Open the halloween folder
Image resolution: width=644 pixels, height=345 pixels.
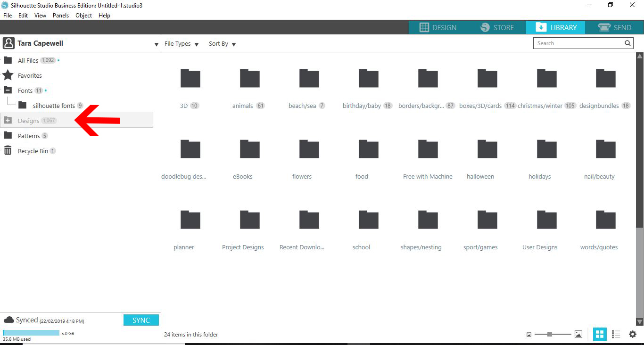pos(487,149)
